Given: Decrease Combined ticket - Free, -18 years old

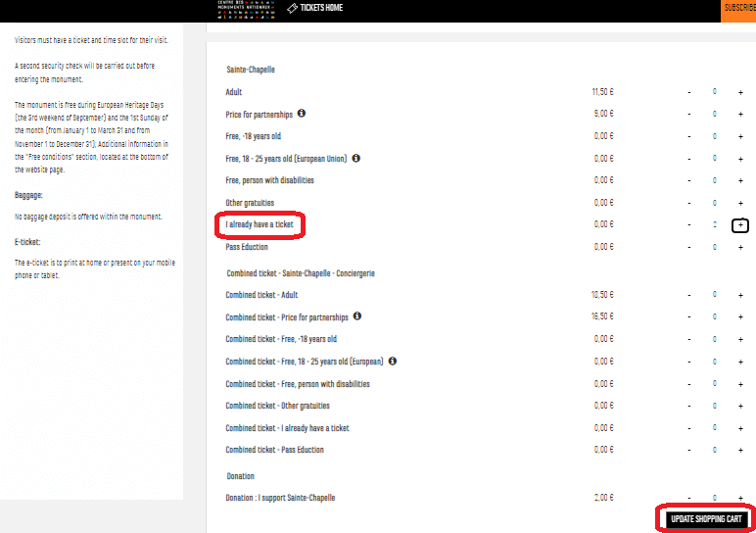Looking at the screenshot, I should pos(689,340).
